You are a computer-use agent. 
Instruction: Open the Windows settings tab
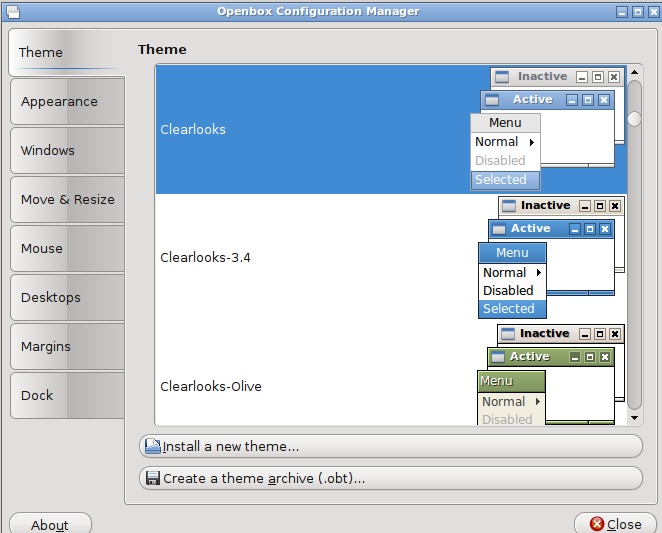pos(68,150)
